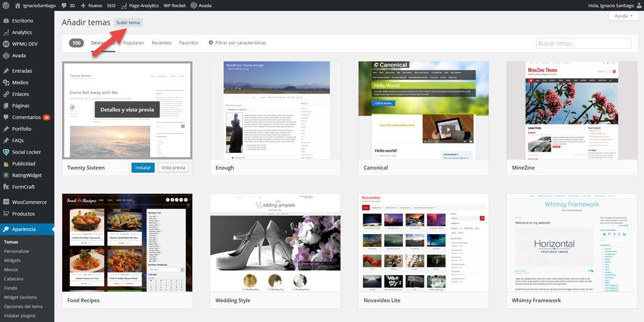
Task: Open Personalizar in the Apariencia submenu
Action: click(x=17, y=251)
